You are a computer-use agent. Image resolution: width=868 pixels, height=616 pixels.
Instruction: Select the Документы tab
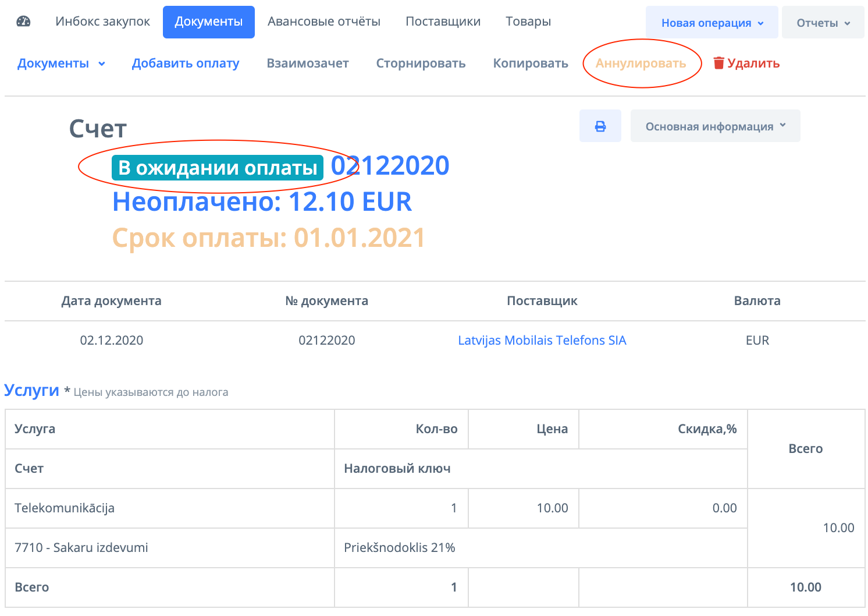(209, 22)
